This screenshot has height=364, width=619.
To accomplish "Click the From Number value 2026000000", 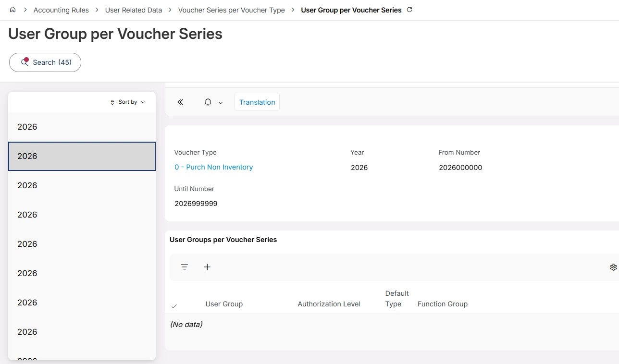I will tap(460, 168).
